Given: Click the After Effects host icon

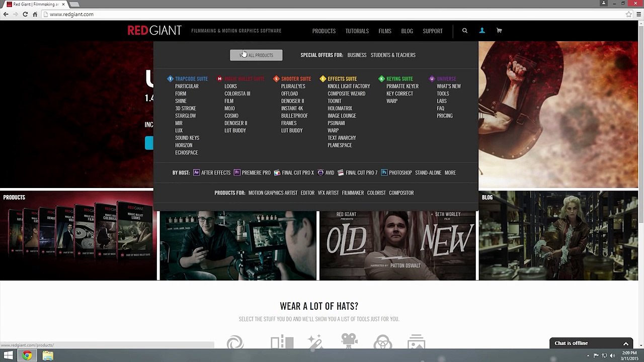Looking at the screenshot, I should point(196,172).
